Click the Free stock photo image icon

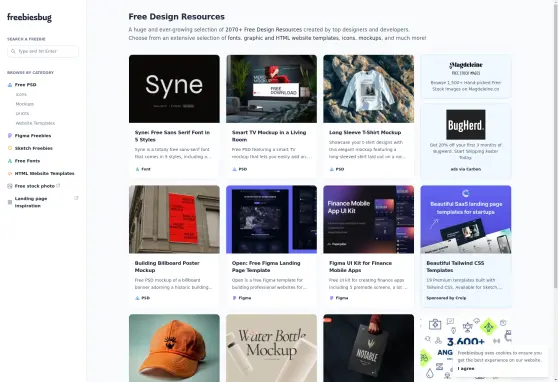10,186
